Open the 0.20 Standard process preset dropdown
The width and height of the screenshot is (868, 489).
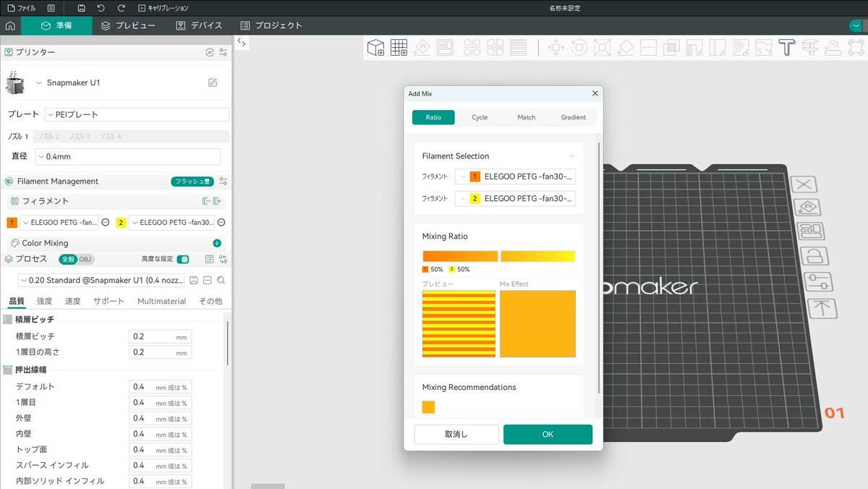pos(101,280)
